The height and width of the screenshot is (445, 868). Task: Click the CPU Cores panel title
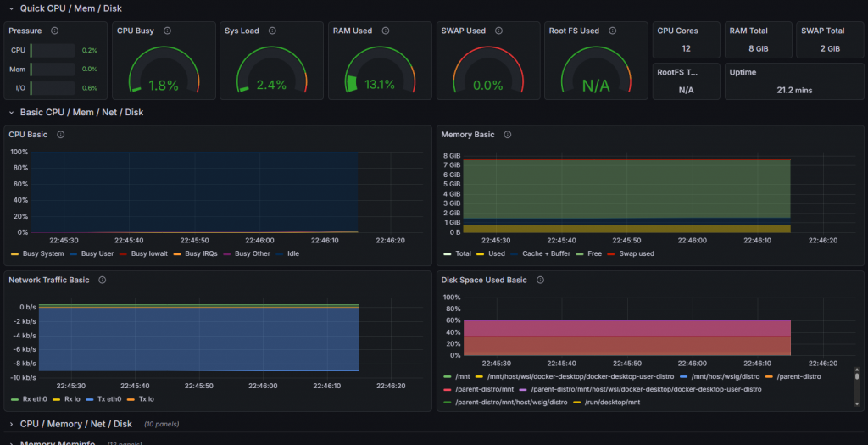point(677,31)
